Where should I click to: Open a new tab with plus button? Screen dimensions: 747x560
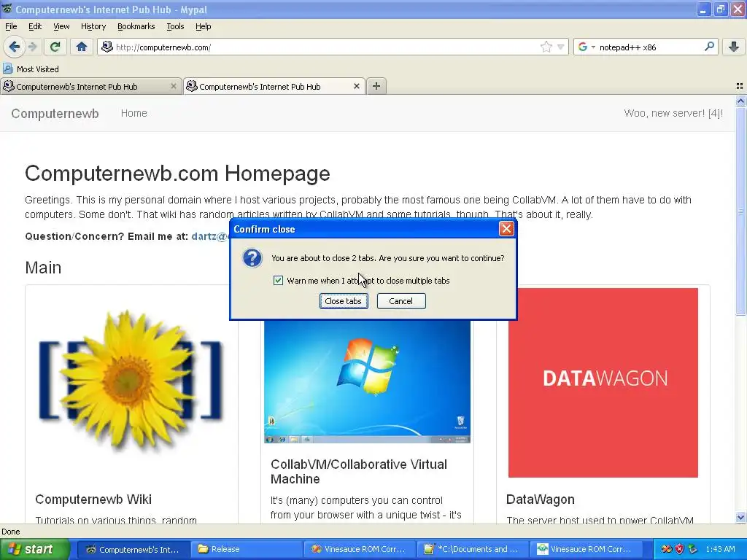376,86
